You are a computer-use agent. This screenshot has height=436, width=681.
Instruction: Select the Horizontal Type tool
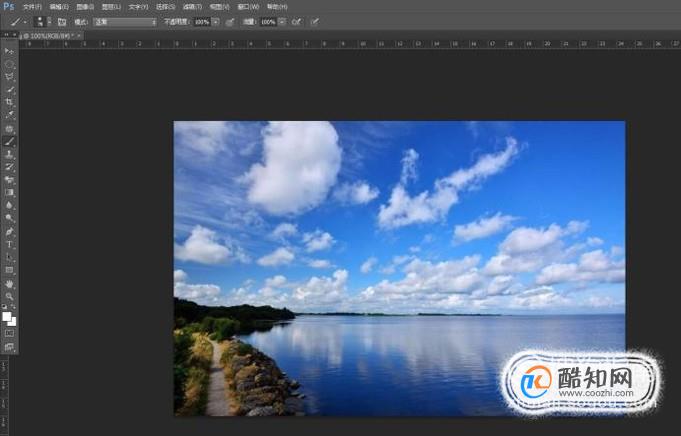(x=9, y=244)
